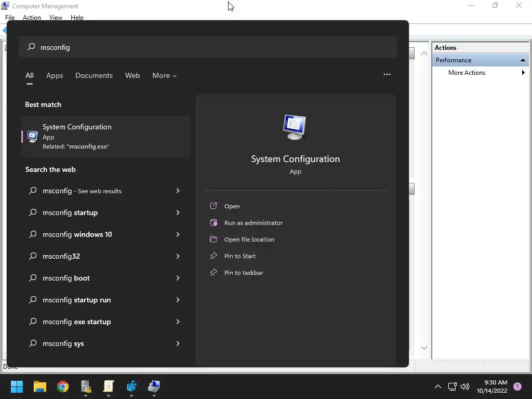Pin System Configuration to Start
The image size is (532, 399).
[x=240, y=256]
